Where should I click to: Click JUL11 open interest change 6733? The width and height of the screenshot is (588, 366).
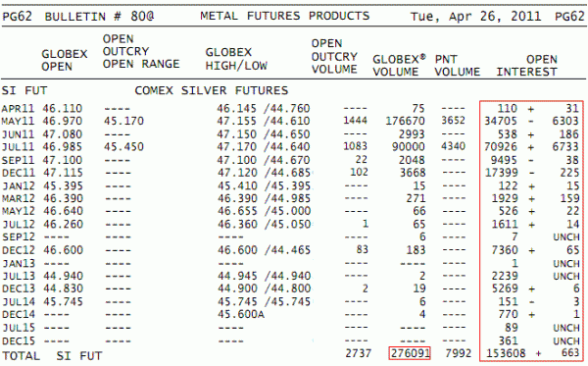[565, 147]
